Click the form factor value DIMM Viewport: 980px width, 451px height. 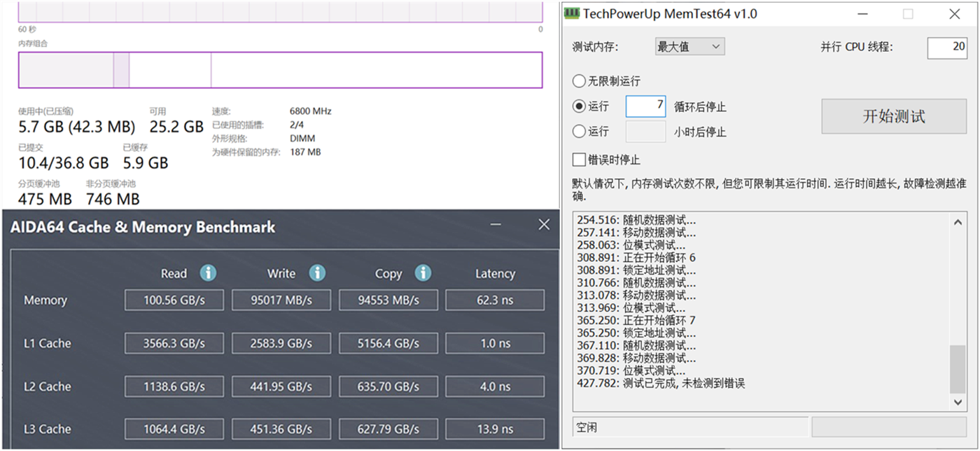tap(302, 138)
